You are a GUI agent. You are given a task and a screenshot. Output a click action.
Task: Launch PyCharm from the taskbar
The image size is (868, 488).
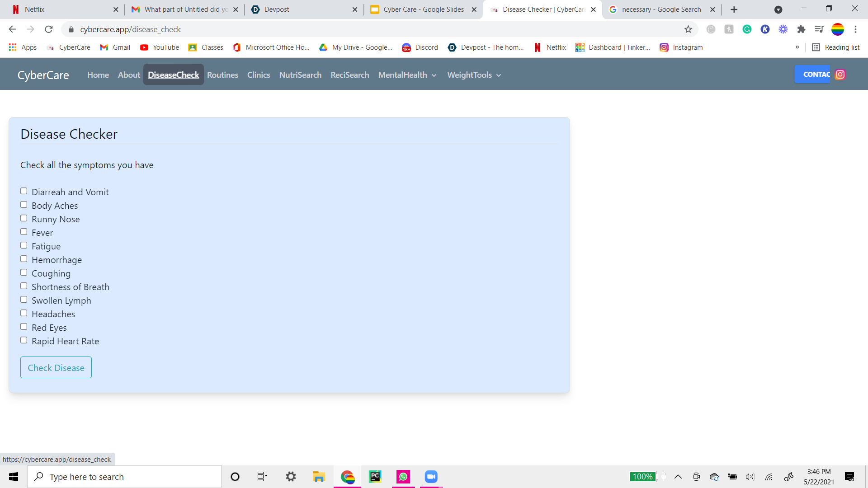click(375, 477)
